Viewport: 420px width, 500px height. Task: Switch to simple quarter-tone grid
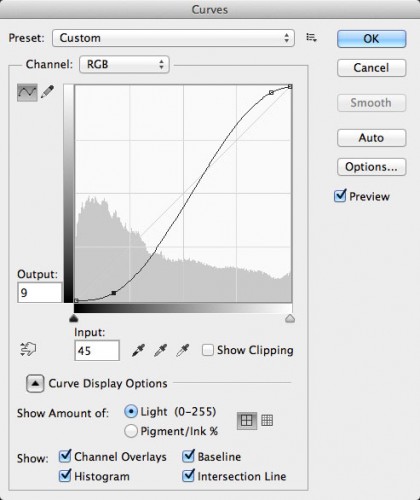pos(247,421)
